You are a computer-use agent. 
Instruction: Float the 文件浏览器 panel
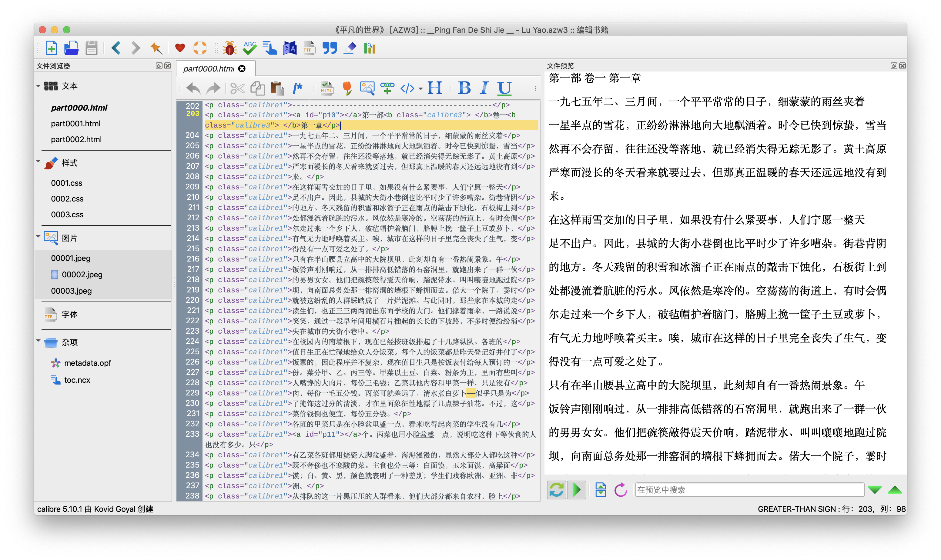[x=159, y=66]
